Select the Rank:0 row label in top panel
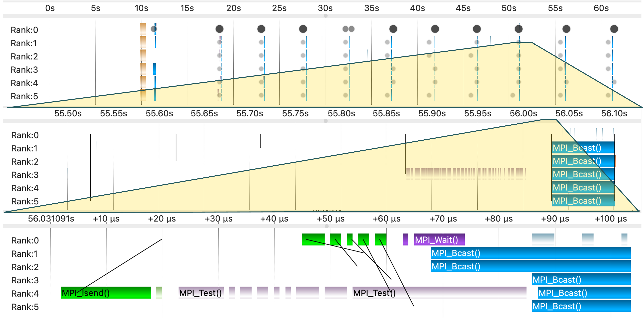 click(x=24, y=30)
